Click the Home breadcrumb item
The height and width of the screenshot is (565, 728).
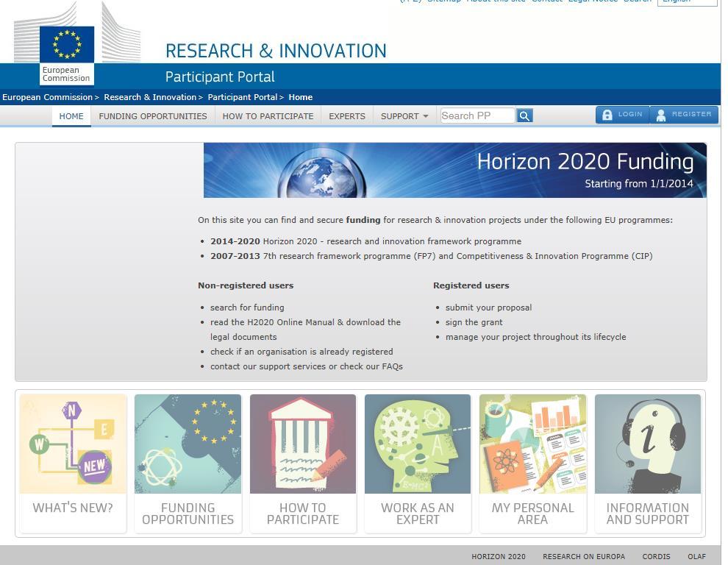coord(301,97)
